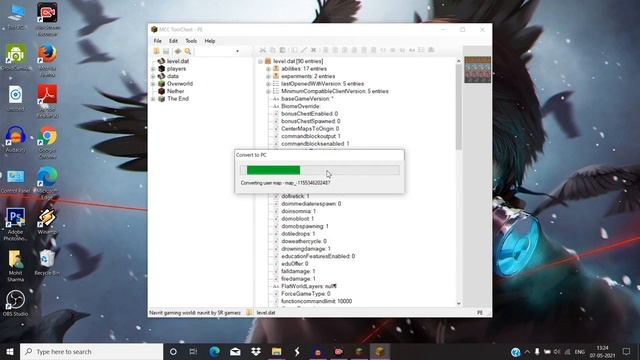Expand the MinimumCompatibleClientVersion node

point(268,91)
